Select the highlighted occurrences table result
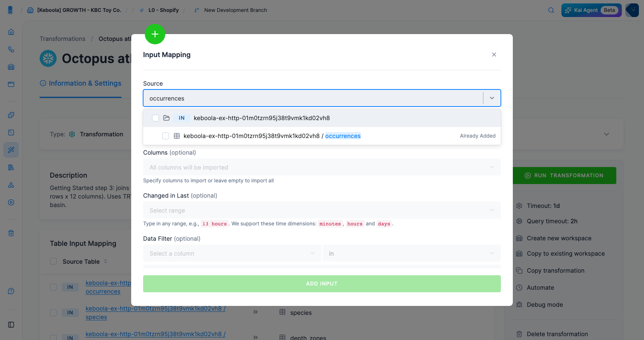The height and width of the screenshot is (340, 644). [x=322, y=136]
